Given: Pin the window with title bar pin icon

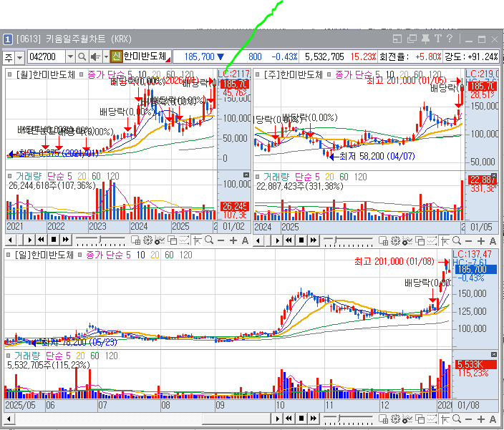Looking at the screenshot, I should click(x=425, y=39).
